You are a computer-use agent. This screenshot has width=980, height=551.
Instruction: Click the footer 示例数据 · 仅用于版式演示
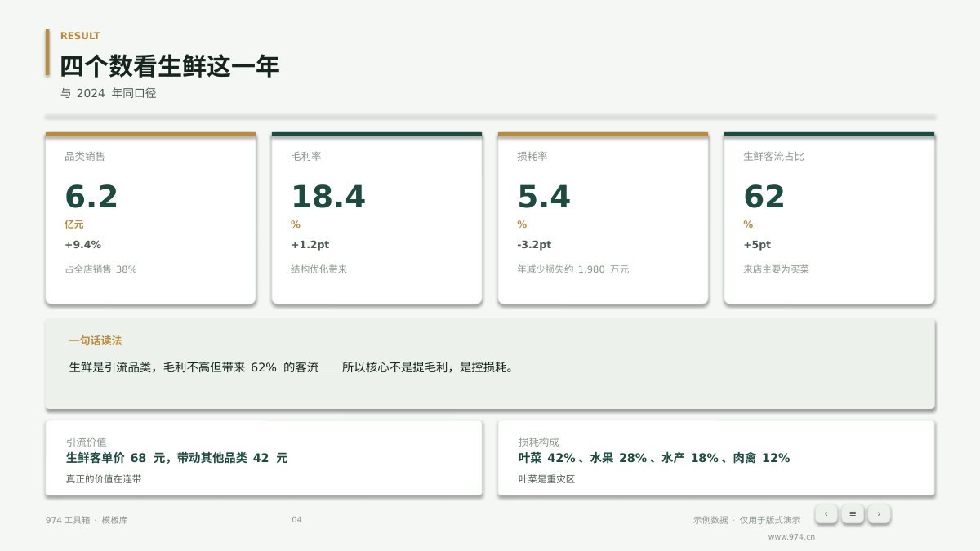[x=746, y=520]
